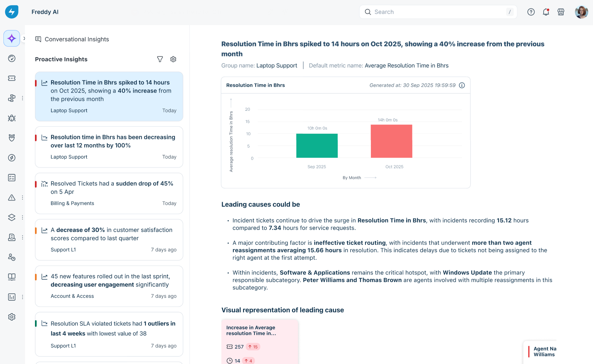
Task: Click the Leading causes could be heading
Action: tap(261, 204)
